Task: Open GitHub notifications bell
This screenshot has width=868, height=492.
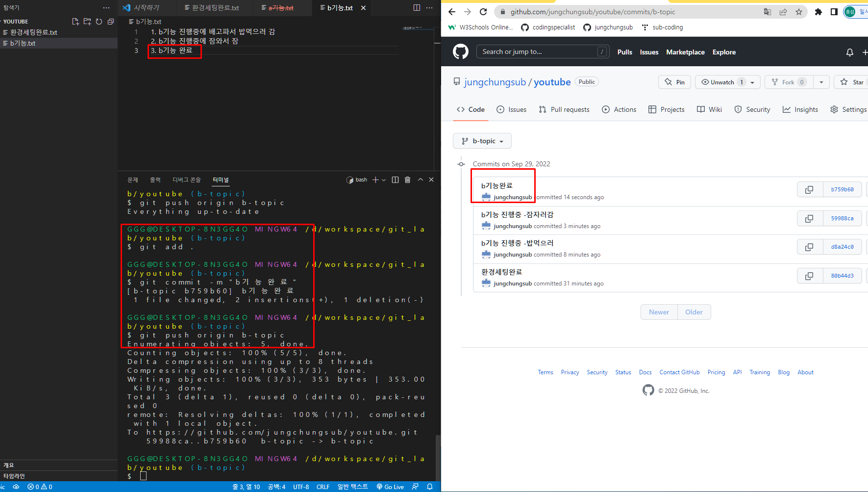Action: pos(850,52)
